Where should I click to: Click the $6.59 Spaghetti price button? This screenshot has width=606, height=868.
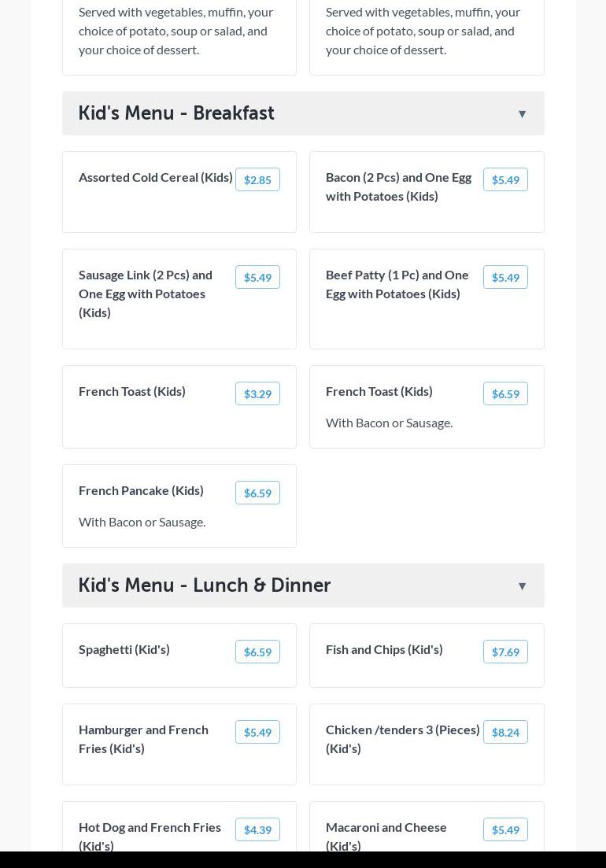tap(257, 652)
